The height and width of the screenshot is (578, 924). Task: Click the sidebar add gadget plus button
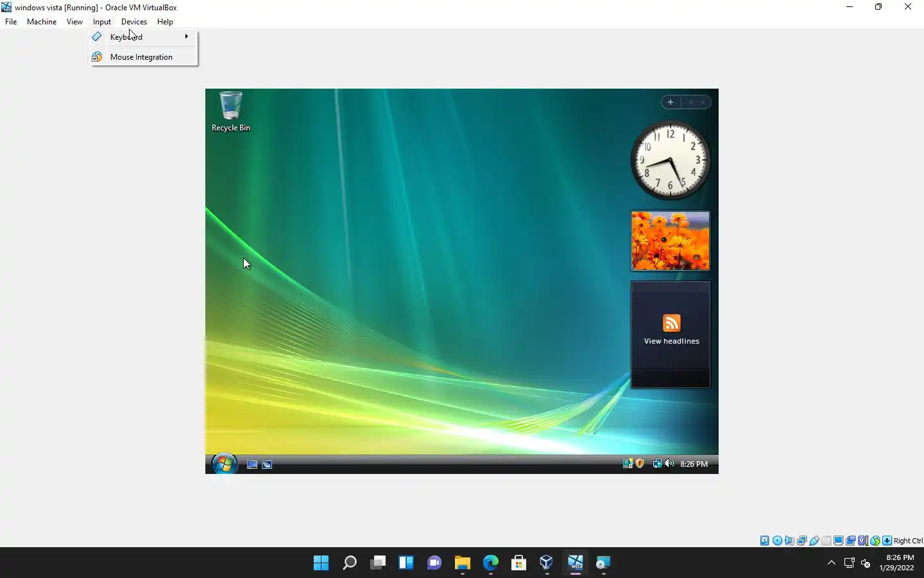point(670,102)
